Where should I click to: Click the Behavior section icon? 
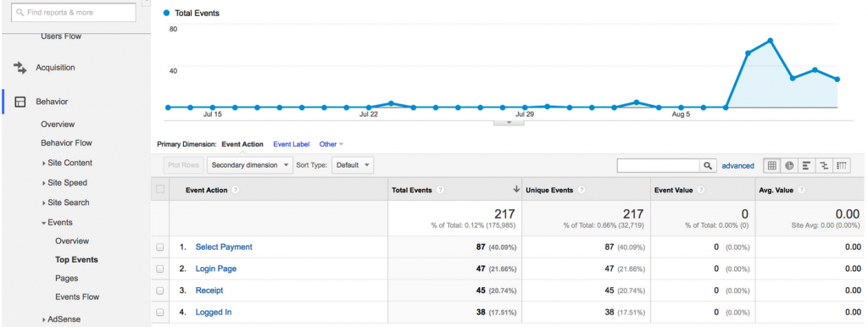click(20, 102)
